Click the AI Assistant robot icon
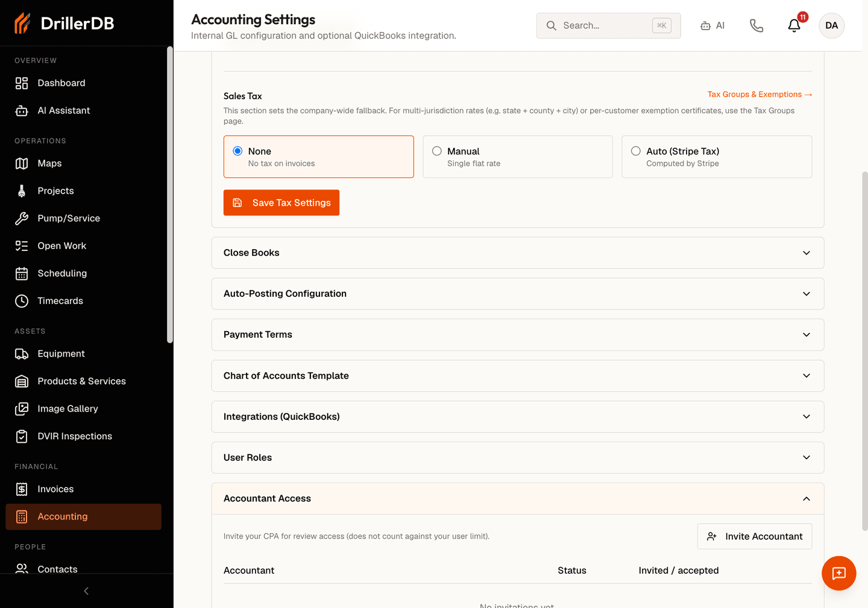 (x=22, y=111)
